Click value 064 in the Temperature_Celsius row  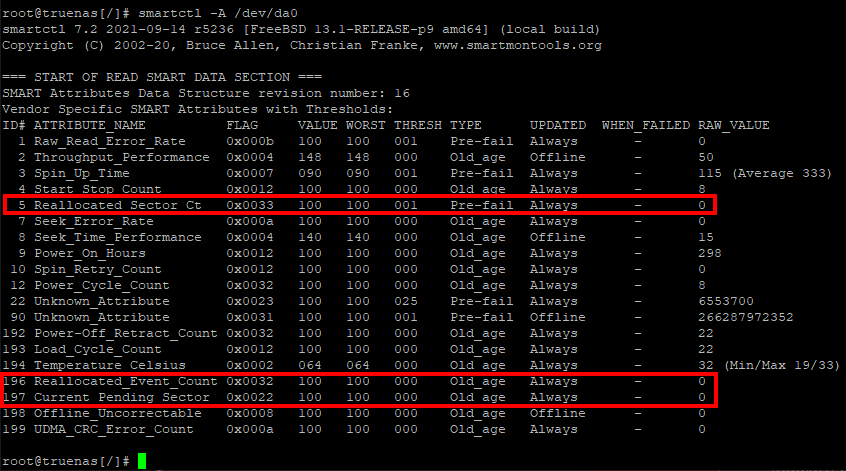[310, 365]
